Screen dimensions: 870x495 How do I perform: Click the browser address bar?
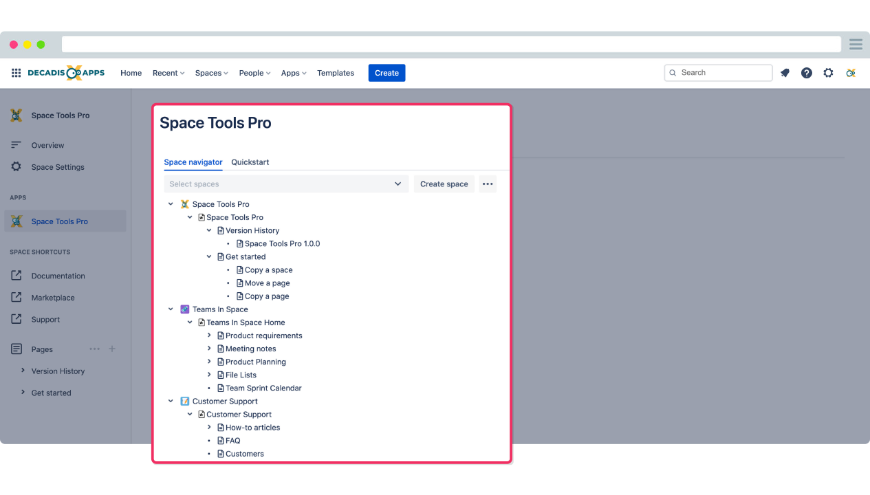451,44
